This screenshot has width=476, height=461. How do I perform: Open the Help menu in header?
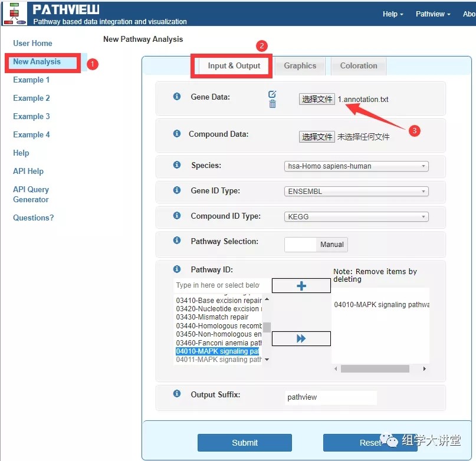tap(393, 14)
